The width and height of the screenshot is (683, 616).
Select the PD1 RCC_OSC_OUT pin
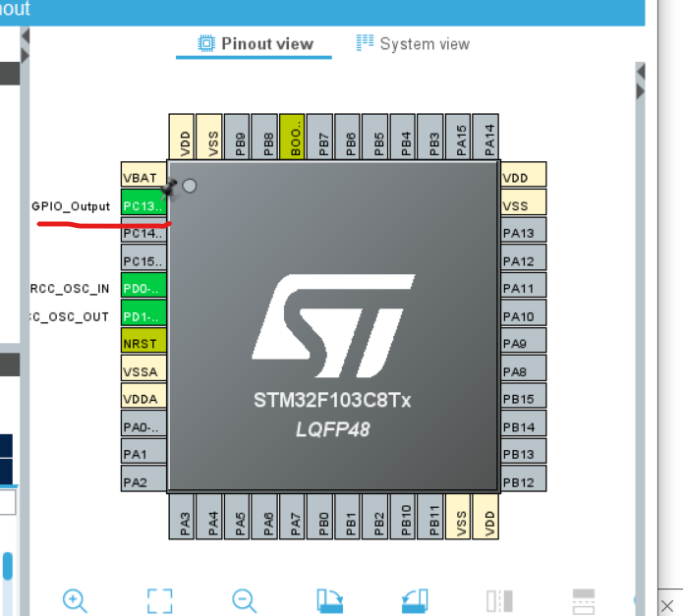coord(143,312)
